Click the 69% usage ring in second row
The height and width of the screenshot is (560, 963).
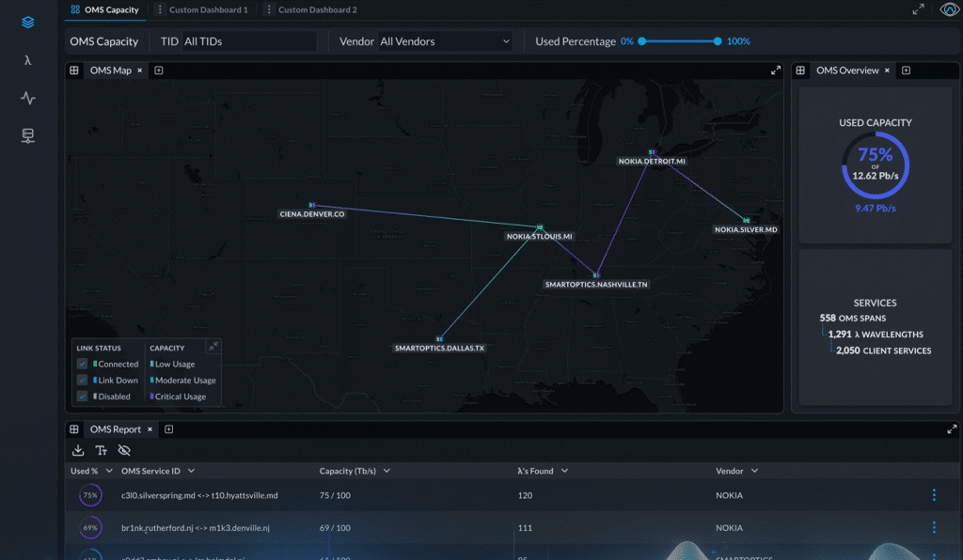(x=90, y=527)
